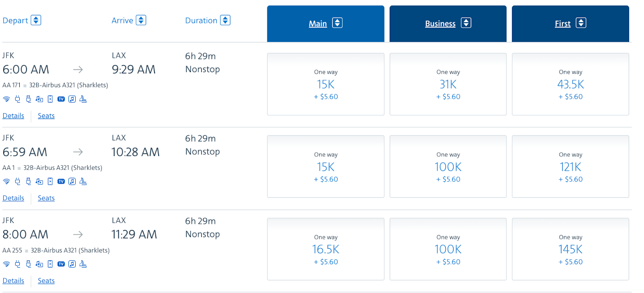
Task: Choose the 121K First fare on AA 1
Action: click(570, 167)
